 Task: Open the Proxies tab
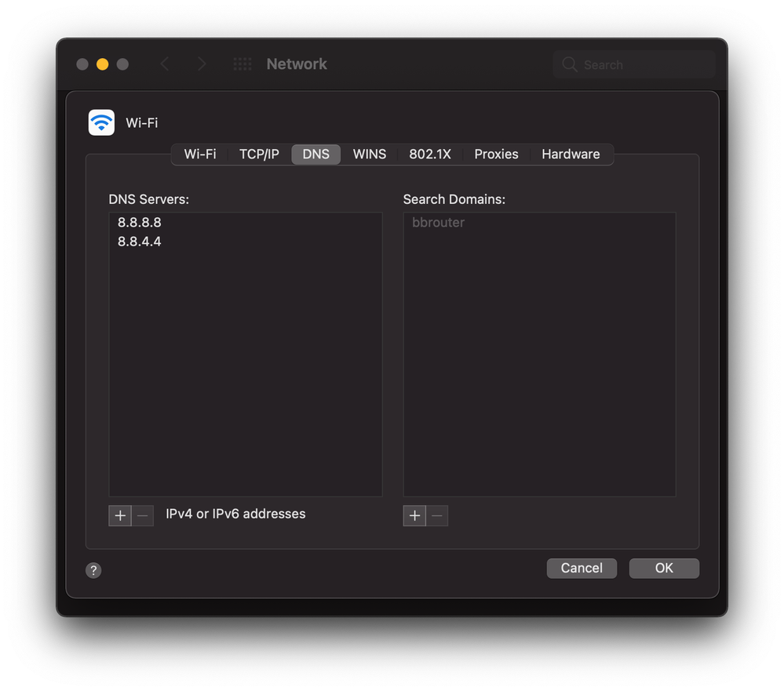pos(495,154)
